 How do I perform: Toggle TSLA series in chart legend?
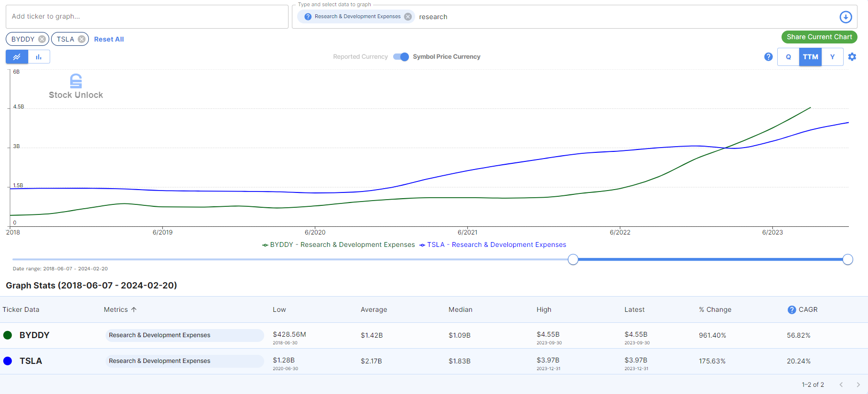click(493, 245)
